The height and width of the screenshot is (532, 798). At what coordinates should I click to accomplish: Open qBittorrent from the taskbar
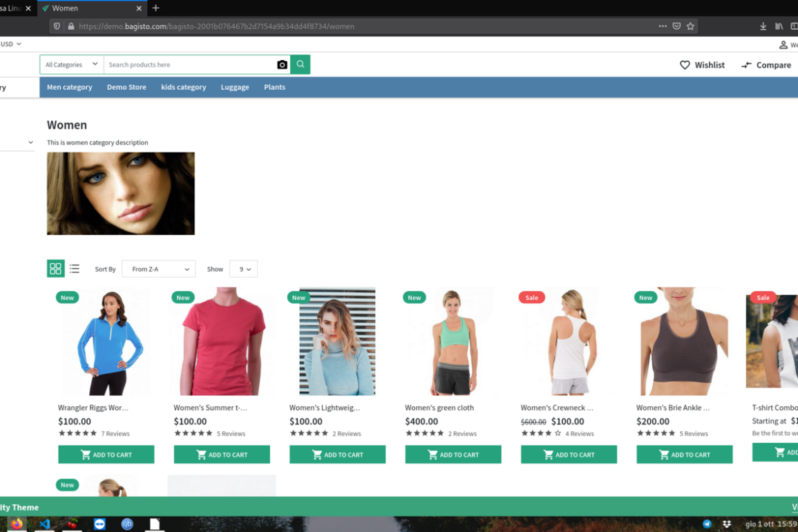pyautogui.click(x=127, y=523)
